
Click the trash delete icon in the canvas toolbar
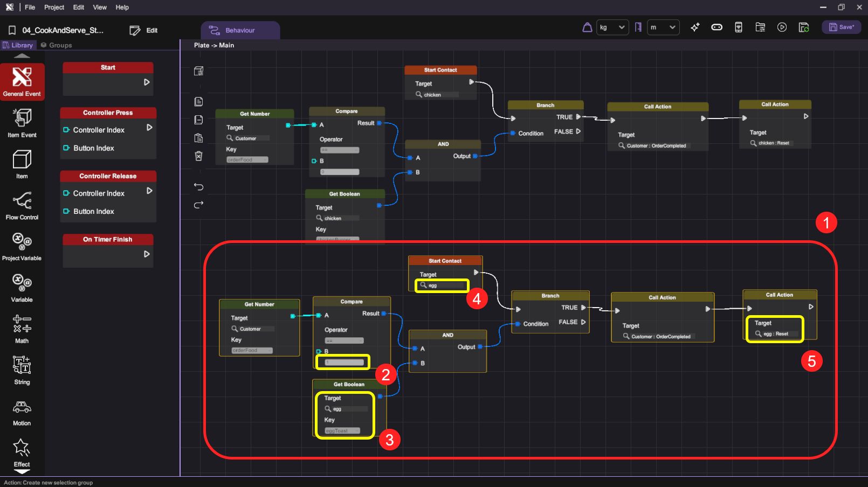pos(198,156)
